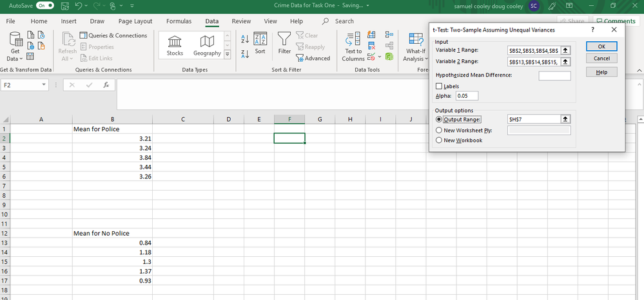Select the Stocks data type

click(x=175, y=46)
